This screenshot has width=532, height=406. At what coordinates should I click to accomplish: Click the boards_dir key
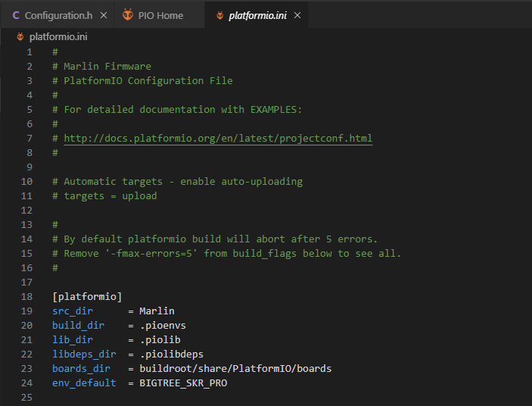(x=82, y=369)
